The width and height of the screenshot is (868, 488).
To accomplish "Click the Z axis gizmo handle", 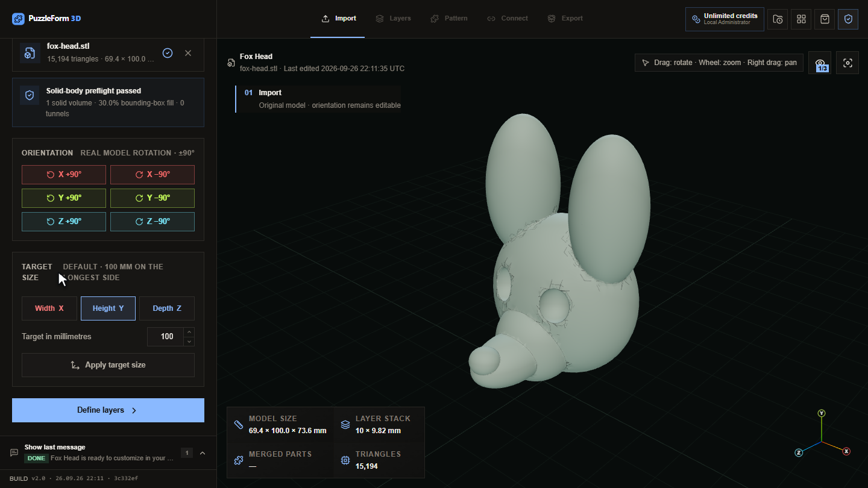I will [799, 452].
